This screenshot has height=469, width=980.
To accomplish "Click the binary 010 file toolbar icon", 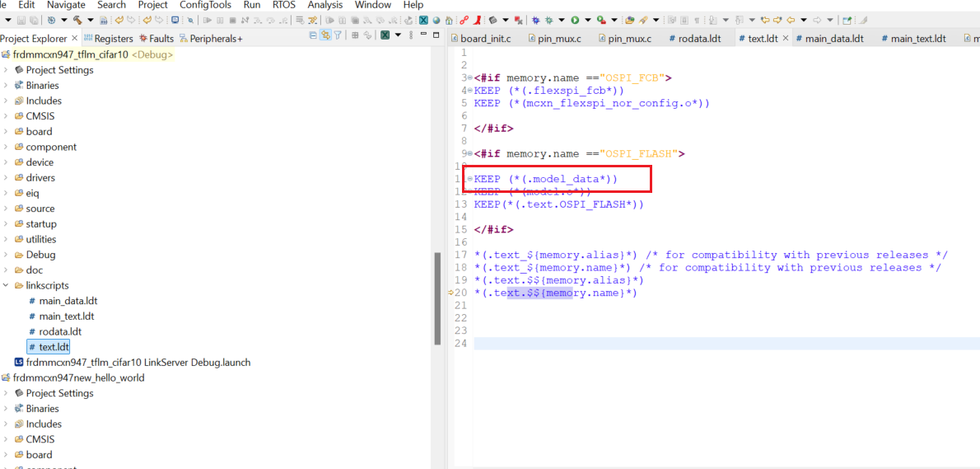I will [x=104, y=20].
